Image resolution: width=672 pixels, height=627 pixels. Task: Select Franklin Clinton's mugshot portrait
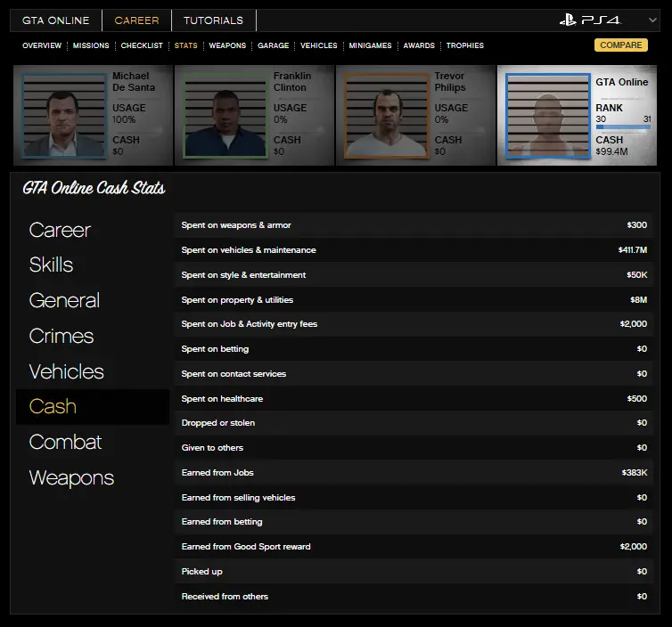pyautogui.click(x=224, y=116)
